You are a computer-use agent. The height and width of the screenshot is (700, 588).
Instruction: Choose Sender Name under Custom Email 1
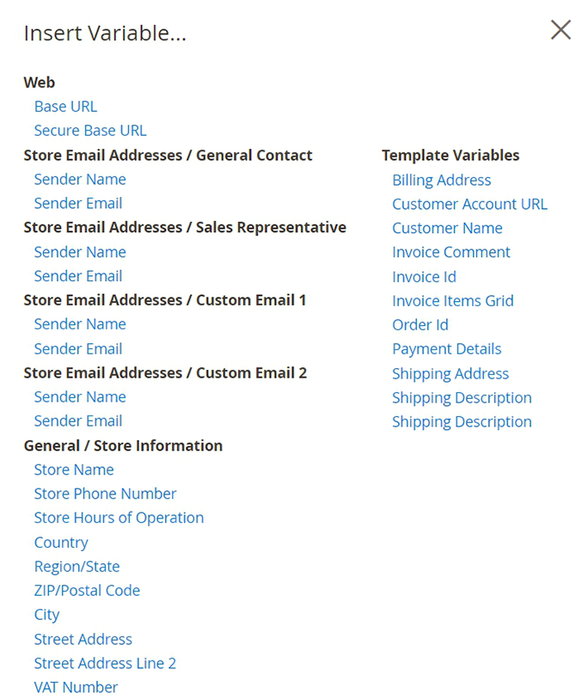80,324
